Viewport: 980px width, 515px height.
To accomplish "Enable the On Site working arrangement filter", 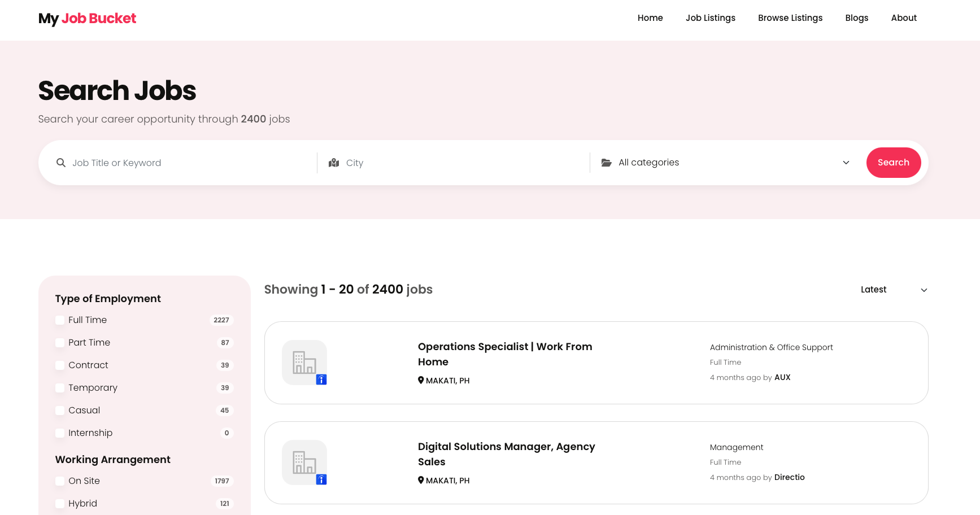I will (60, 481).
